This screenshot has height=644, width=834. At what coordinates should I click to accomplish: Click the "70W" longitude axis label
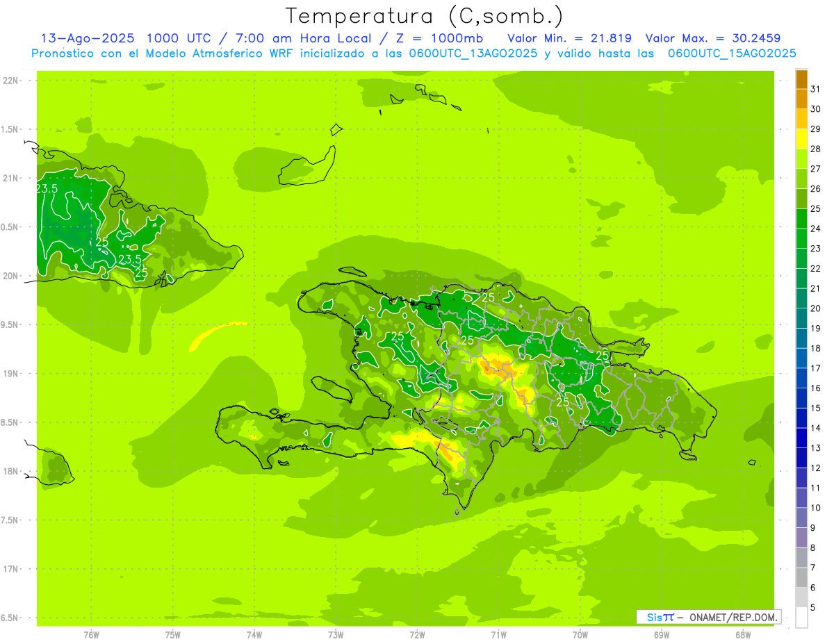[580, 636]
